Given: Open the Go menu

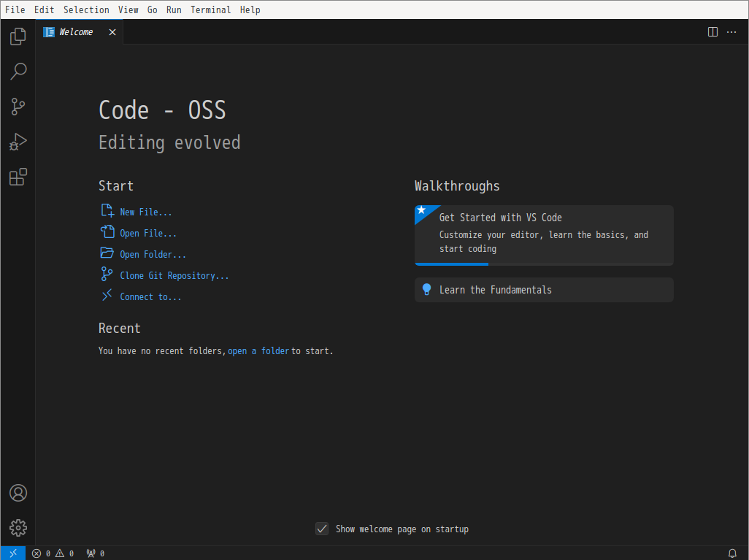Looking at the screenshot, I should pyautogui.click(x=153, y=10).
